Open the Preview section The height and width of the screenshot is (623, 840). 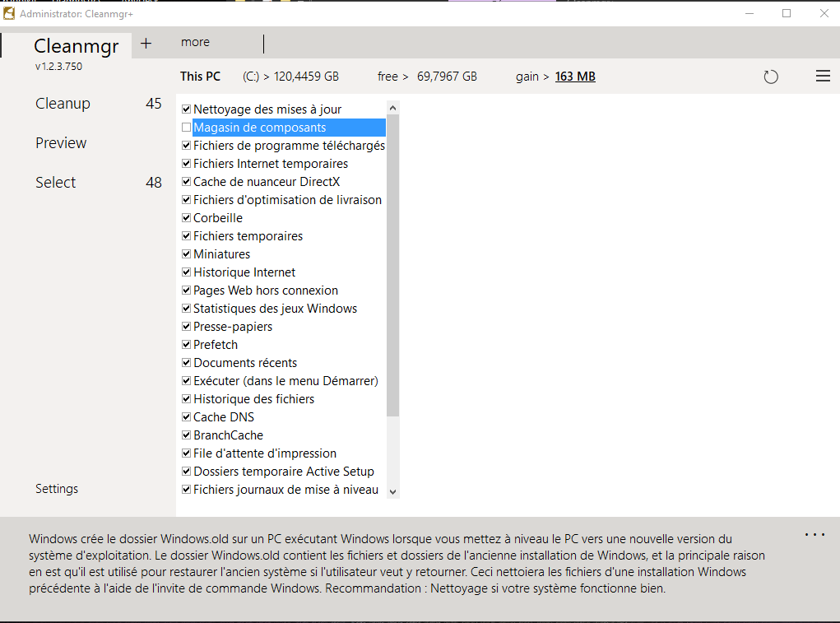pyautogui.click(x=61, y=143)
